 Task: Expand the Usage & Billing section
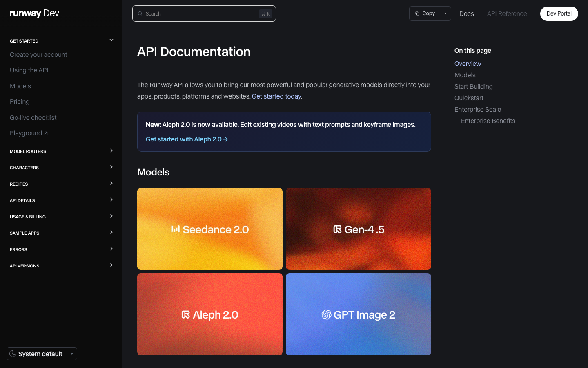click(61, 217)
